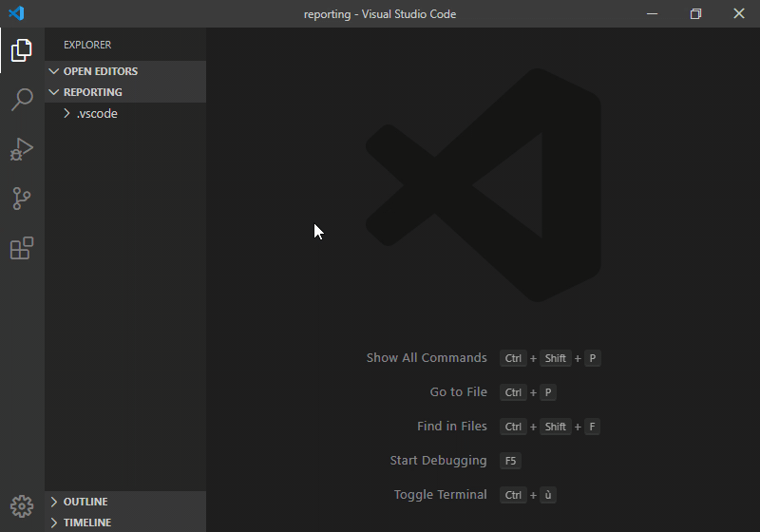
Task: Click the VS Code logo in title bar
Action: [x=16, y=13]
